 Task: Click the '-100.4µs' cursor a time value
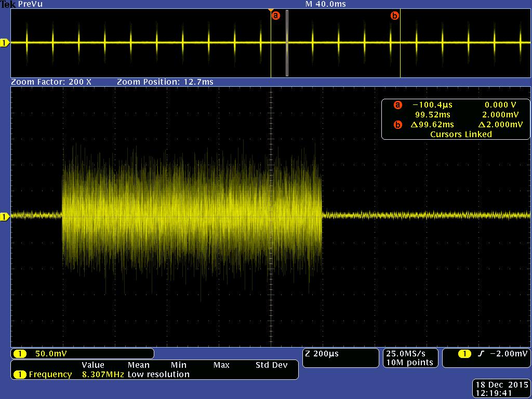click(x=433, y=105)
